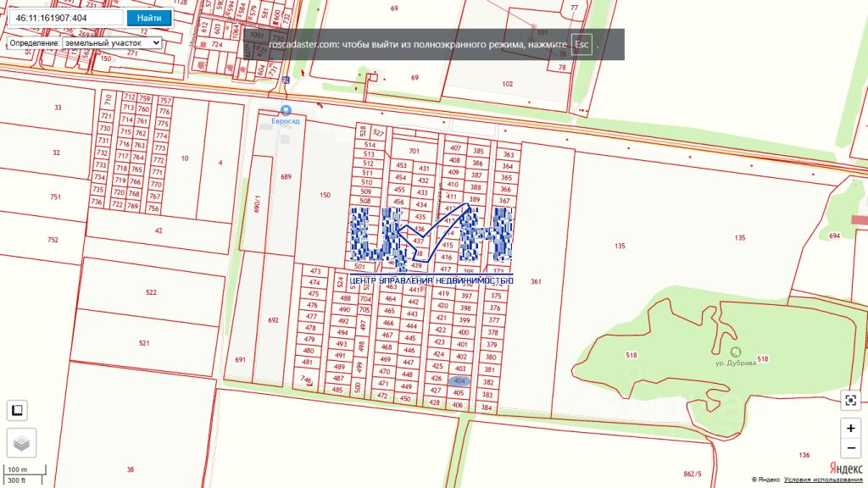Click parcel labeled 136
The height and width of the screenshot is (488, 868).
coord(804,455)
